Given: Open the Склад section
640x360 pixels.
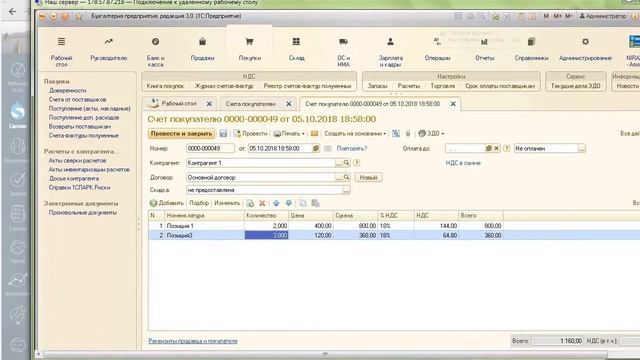Looking at the screenshot, I should point(296,49).
